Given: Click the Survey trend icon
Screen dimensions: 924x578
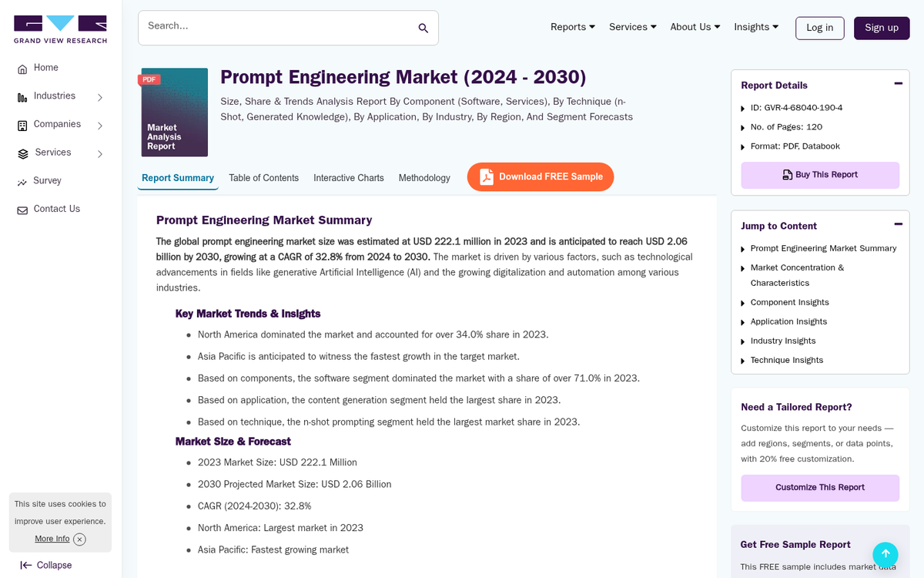Looking at the screenshot, I should pyautogui.click(x=22, y=182).
